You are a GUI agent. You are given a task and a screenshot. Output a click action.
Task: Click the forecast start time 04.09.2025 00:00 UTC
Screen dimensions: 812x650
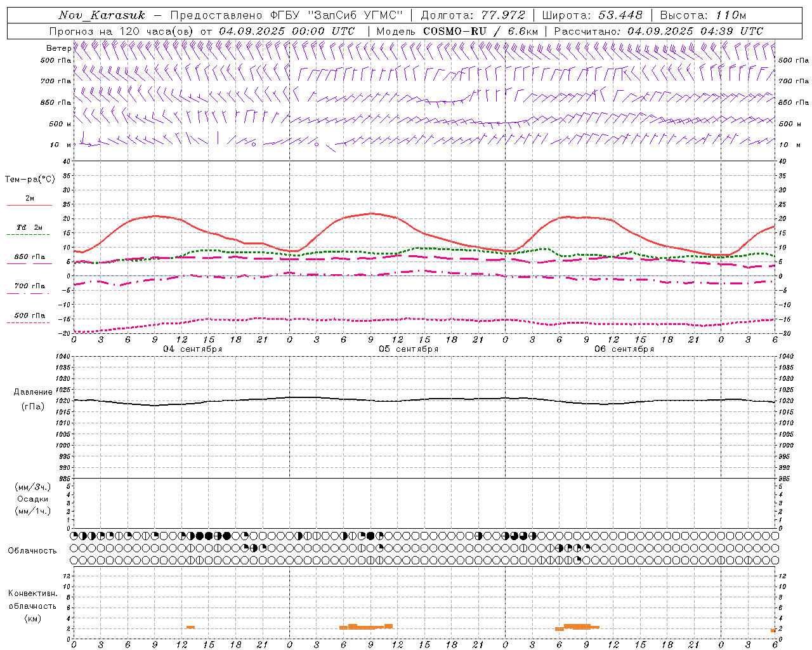click(x=287, y=31)
